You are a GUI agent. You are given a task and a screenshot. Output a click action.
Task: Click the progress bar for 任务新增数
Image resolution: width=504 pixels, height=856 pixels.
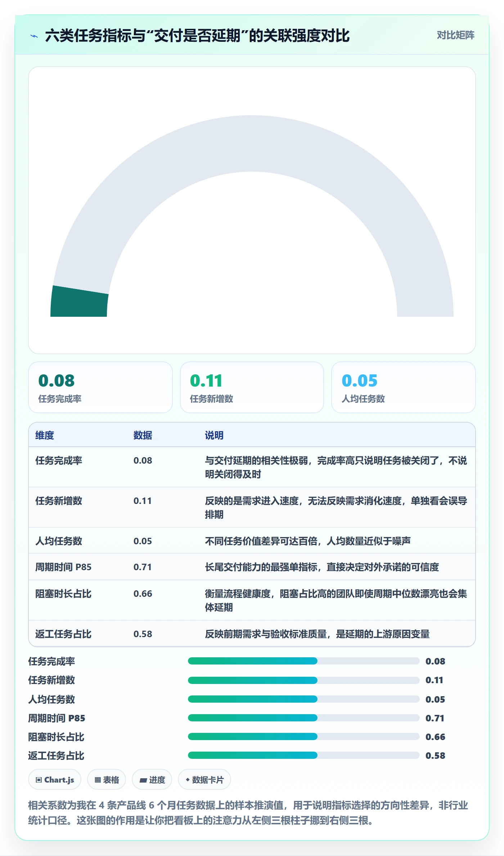(x=304, y=680)
